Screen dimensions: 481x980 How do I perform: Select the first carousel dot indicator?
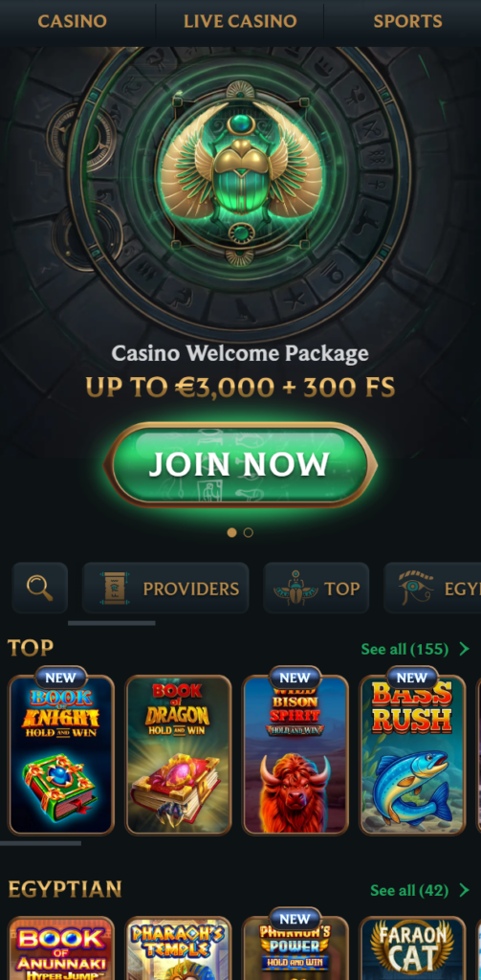tap(231, 532)
